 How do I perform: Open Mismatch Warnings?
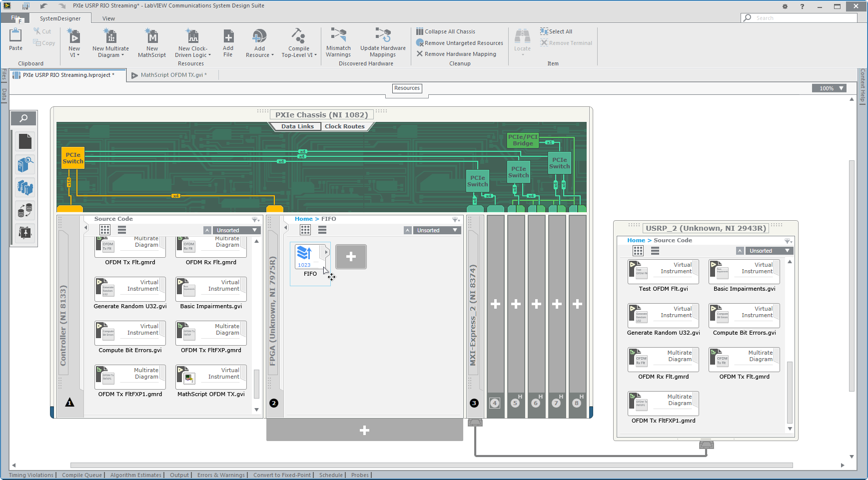338,43
